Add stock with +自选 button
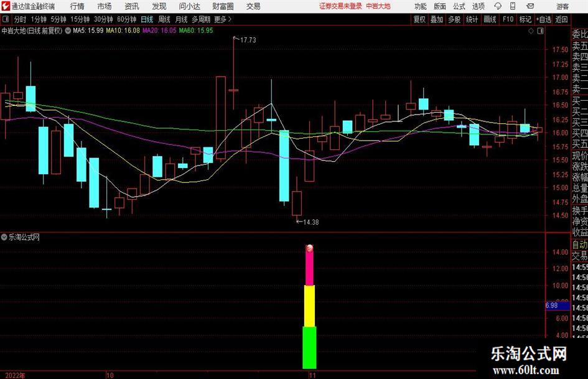 point(544,19)
